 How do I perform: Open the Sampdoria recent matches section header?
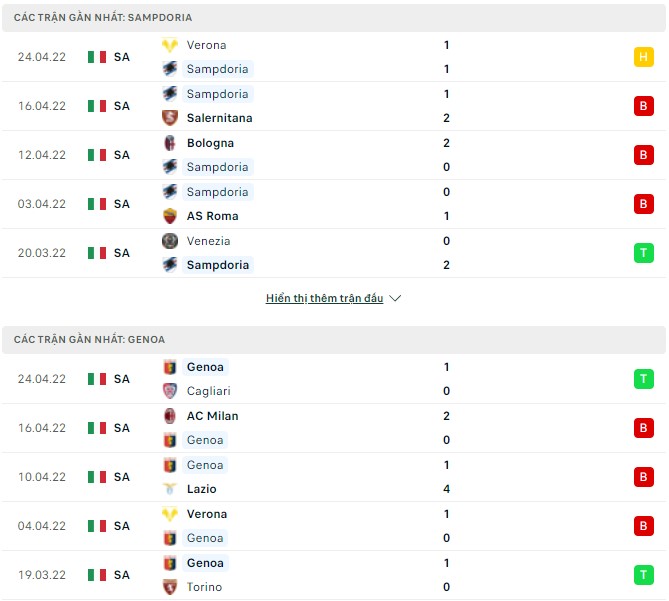tap(104, 18)
